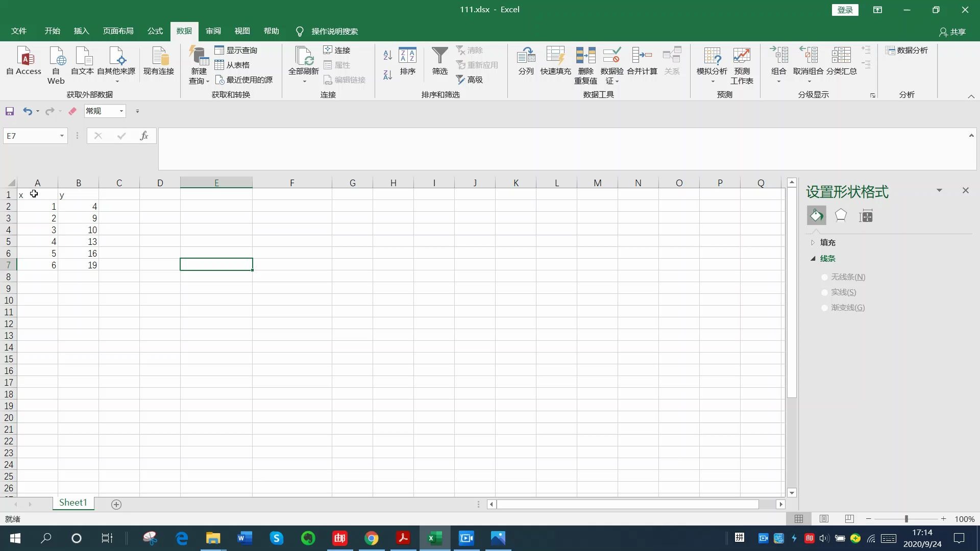
Task: Click the Subtotal icon
Action: pos(841,56)
